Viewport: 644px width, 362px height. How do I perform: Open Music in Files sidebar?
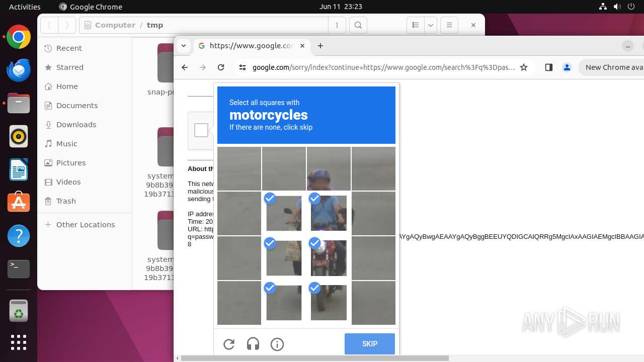(x=85, y=144)
